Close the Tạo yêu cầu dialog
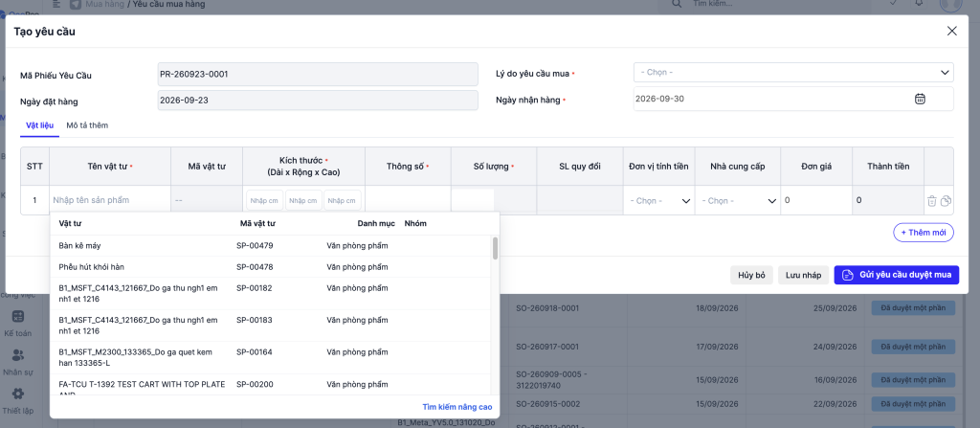 pyautogui.click(x=952, y=32)
